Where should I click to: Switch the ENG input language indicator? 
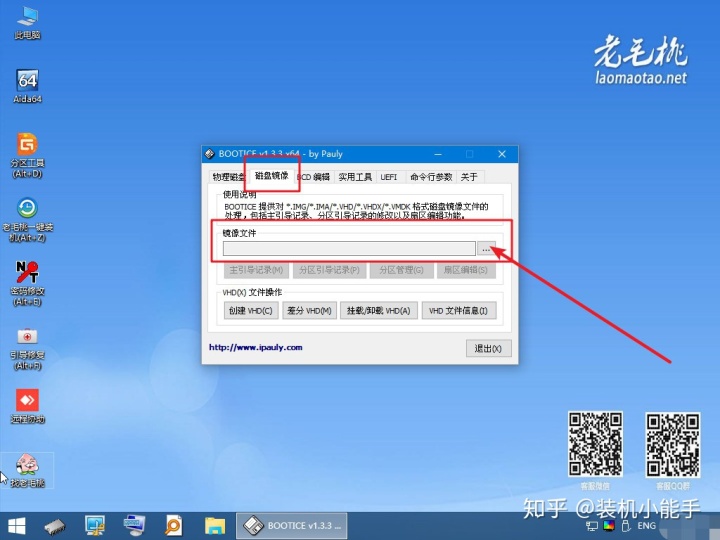647,526
